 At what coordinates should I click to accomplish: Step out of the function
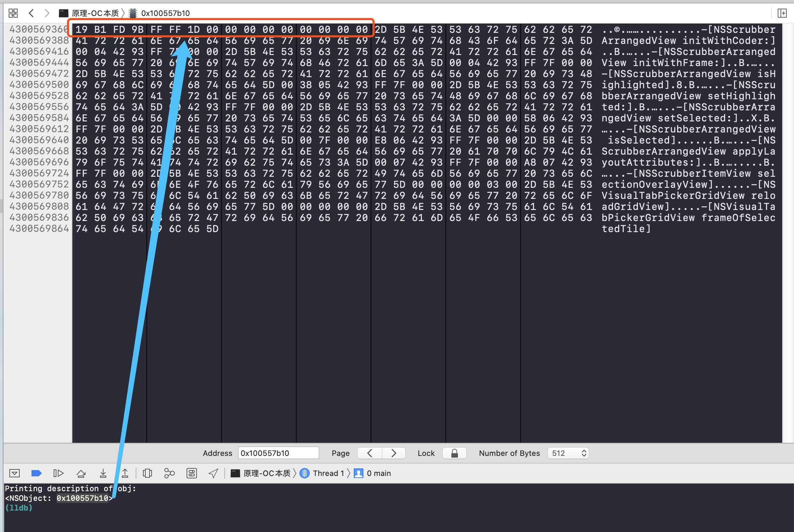[125, 473]
